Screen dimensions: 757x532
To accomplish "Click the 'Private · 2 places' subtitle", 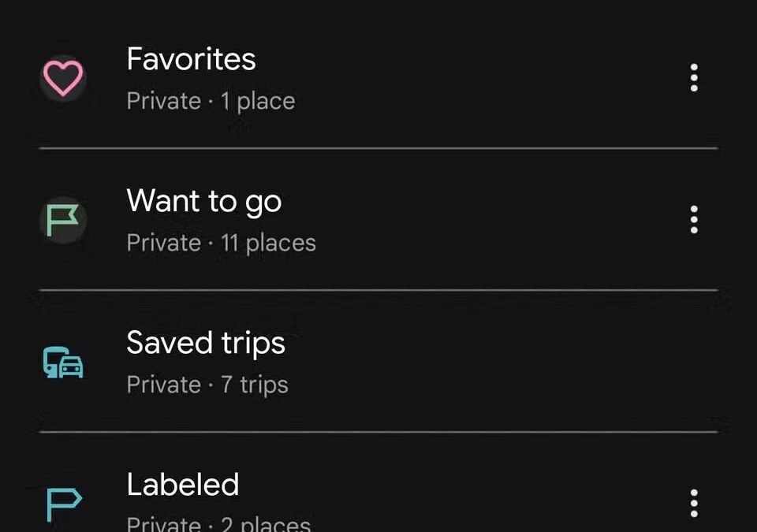I will click(218, 523).
